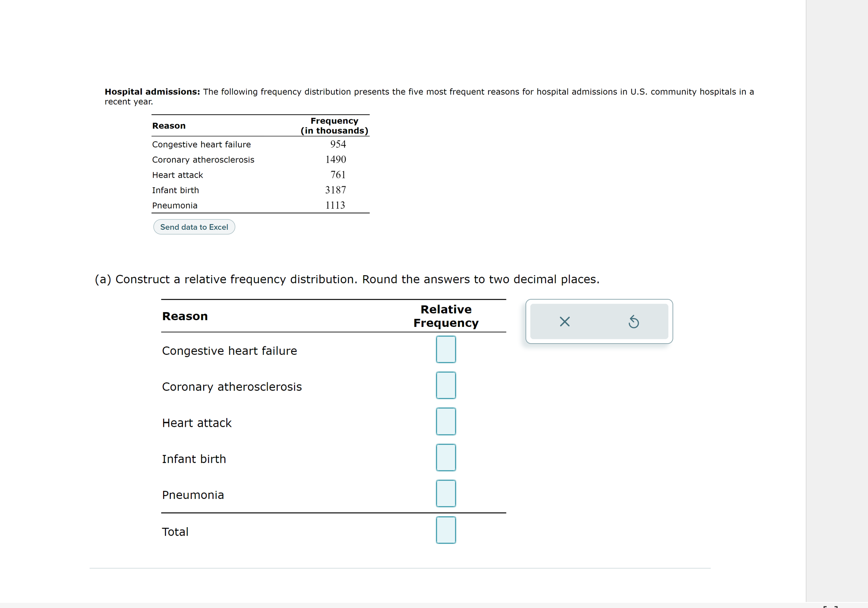
Task: Click the Relative Frequency column header
Action: [x=446, y=316]
